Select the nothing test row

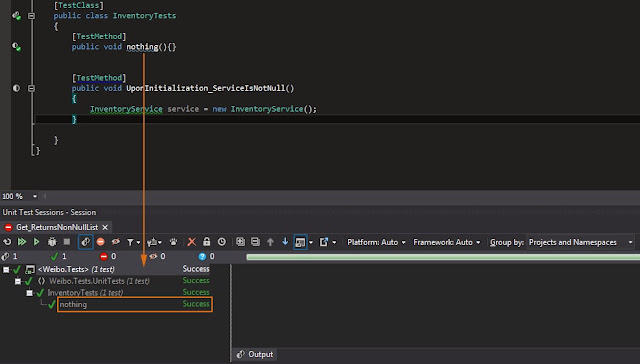(x=135, y=304)
